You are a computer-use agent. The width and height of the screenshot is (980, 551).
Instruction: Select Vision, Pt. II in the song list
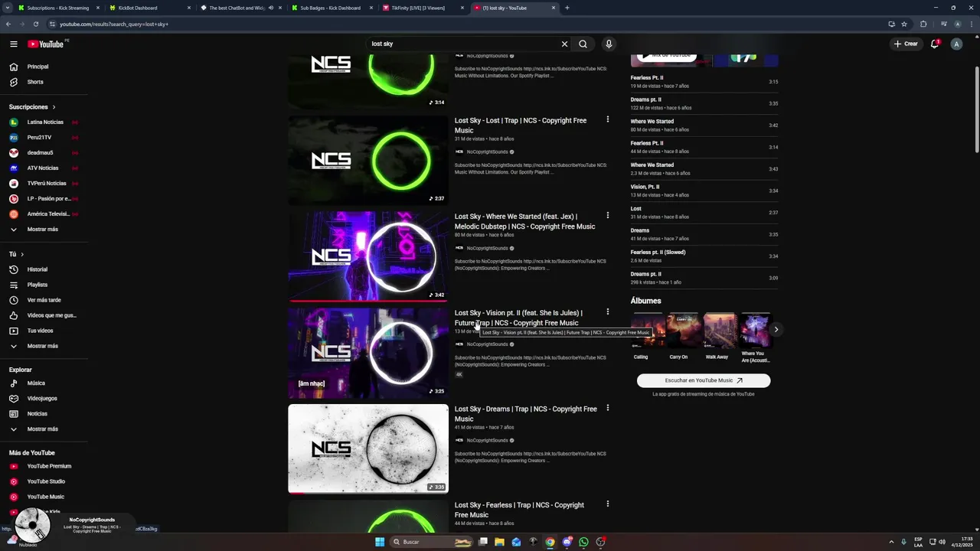tap(704, 191)
